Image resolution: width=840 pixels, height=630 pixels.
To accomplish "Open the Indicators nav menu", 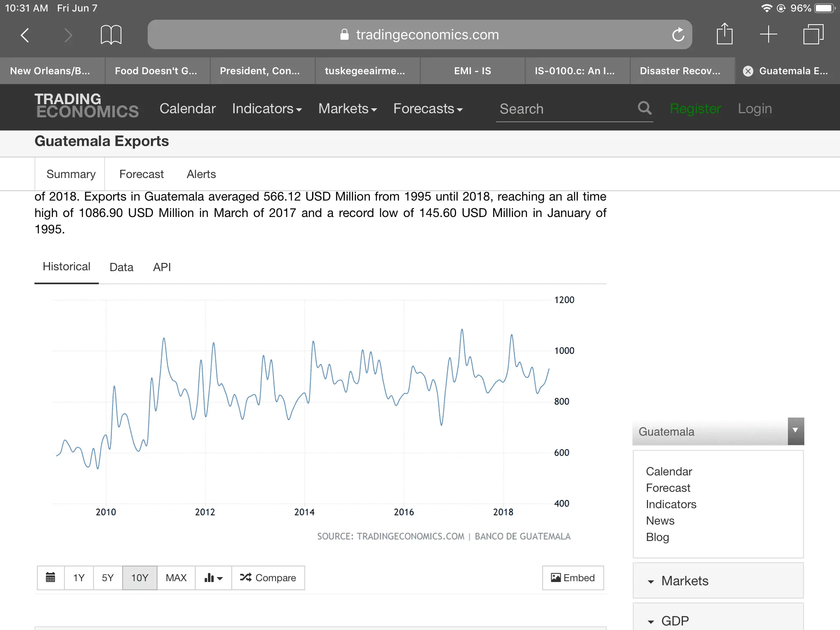I will (x=267, y=109).
